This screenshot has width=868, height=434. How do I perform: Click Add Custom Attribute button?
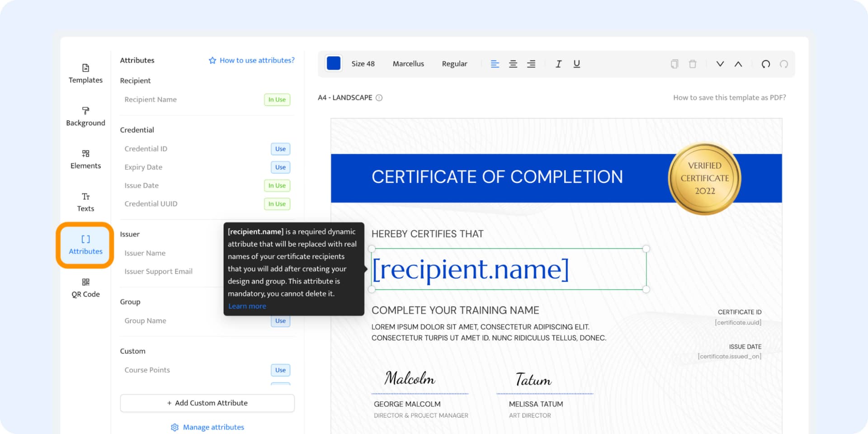click(x=207, y=403)
